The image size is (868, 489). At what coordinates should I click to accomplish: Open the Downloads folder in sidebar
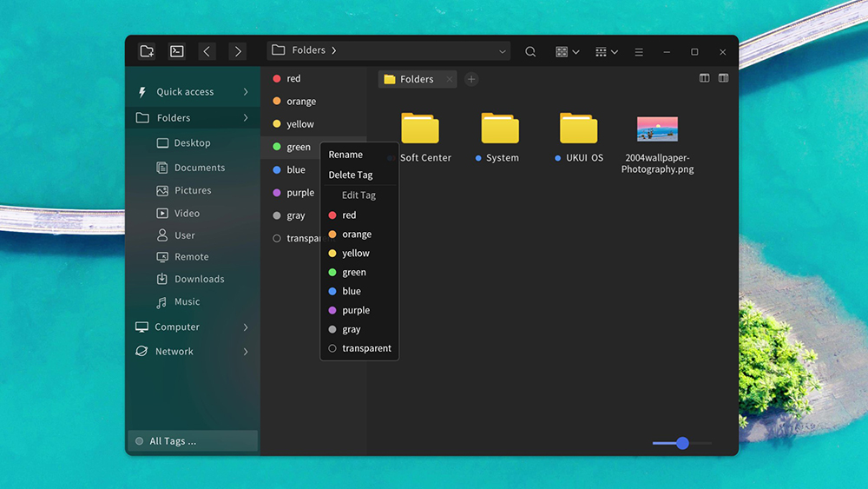click(x=199, y=279)
